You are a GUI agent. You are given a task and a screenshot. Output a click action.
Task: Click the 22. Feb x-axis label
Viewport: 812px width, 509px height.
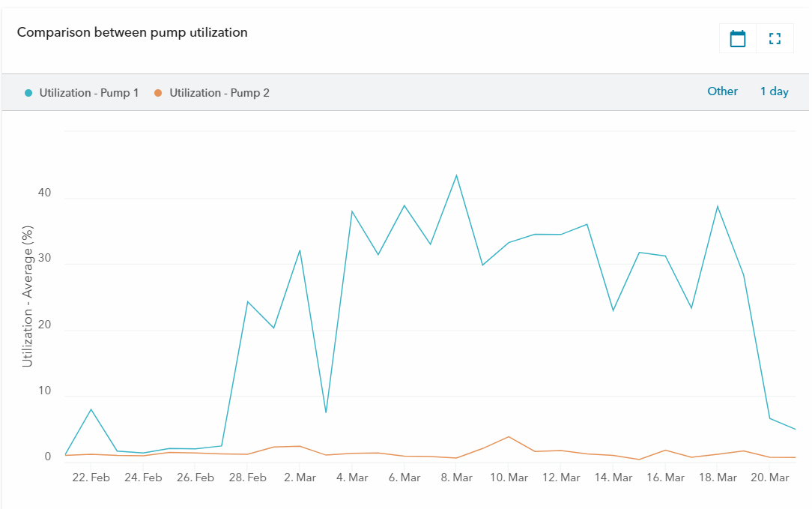click(x=91, y=478)
